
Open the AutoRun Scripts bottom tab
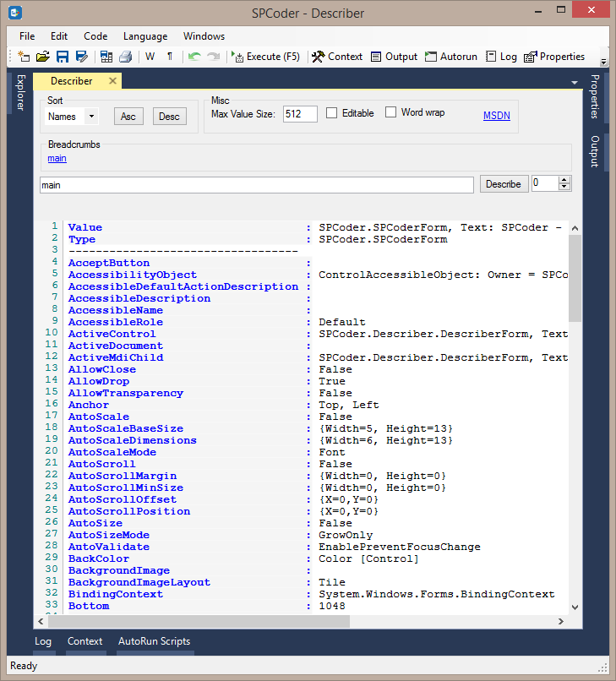[x=155, y=641]
